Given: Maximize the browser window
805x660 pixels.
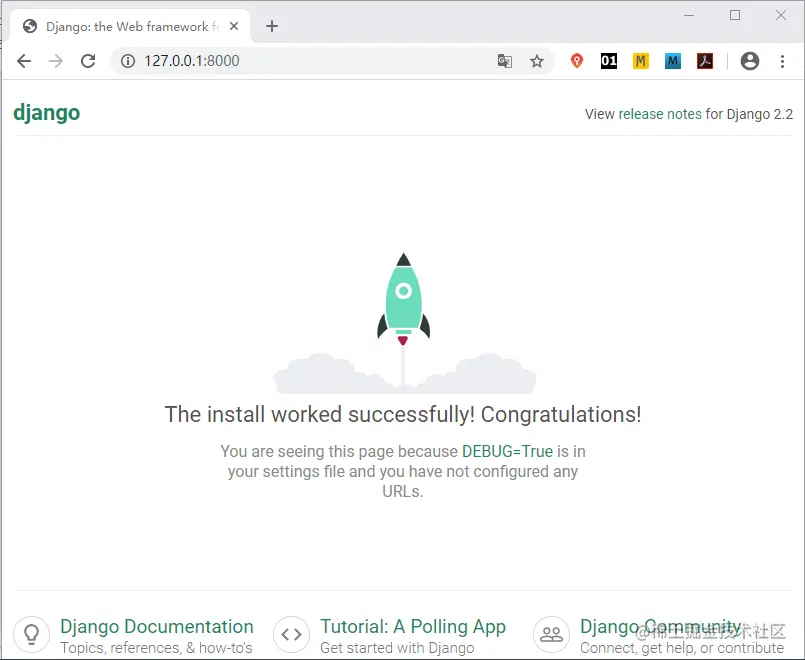Looking at the screenshot, I should [x=735, y=15].
